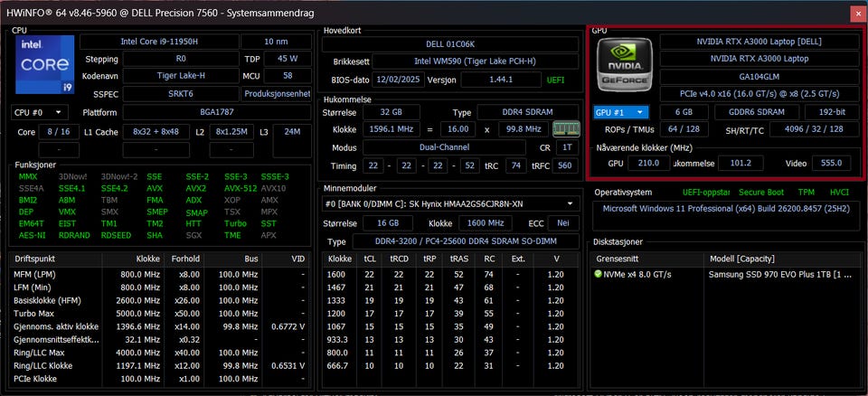Click the L2 cache value 8x1.25M
868x396 pixels.
coord(231,132)
